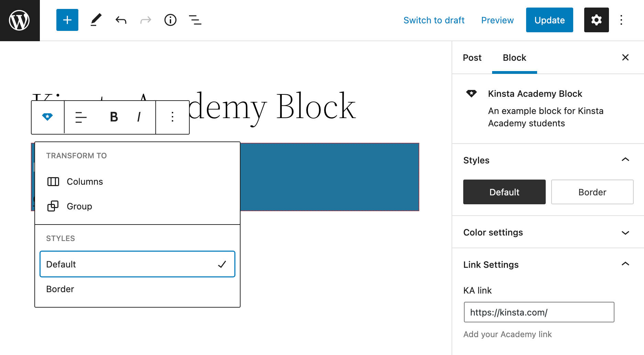The width and height of the screenshot is (644, 355).
Task: Open the block inserter plus button
Action: (x=67, y=20)
